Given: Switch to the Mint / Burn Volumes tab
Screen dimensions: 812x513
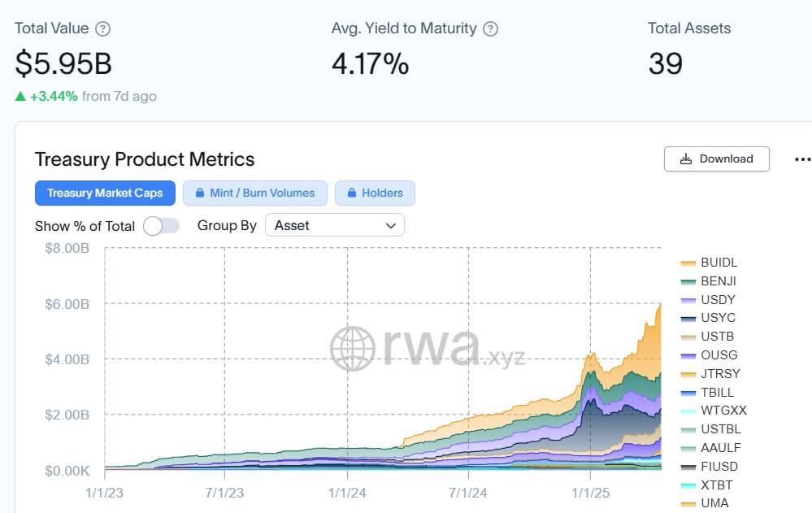Looking at the screenshot, I should 255,193.
